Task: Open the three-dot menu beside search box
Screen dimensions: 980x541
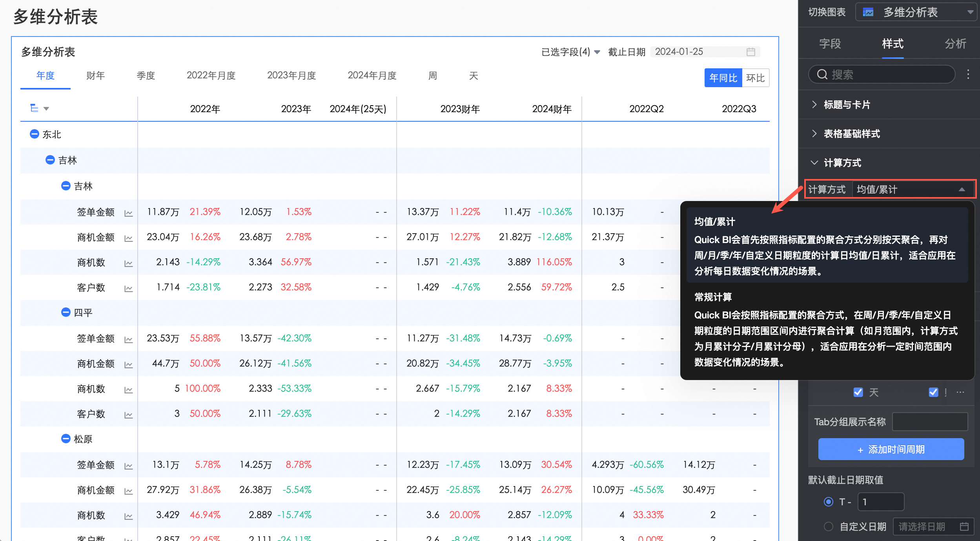Action: tap(968, 75)
